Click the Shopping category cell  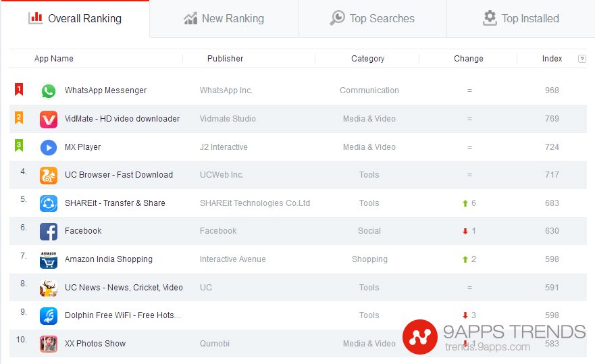pyautogui.click(x=369, y=259)
